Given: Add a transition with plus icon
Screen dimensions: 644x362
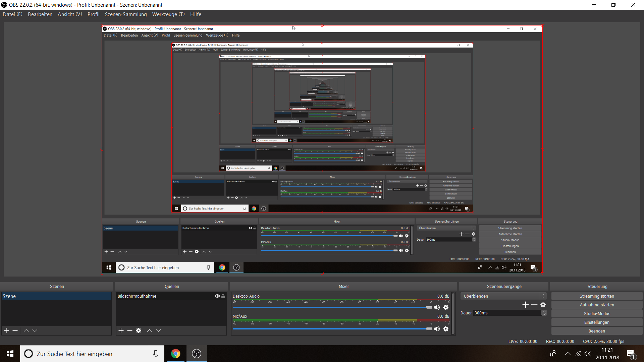Looking at the screenshot, I should (x=525, y=305).
